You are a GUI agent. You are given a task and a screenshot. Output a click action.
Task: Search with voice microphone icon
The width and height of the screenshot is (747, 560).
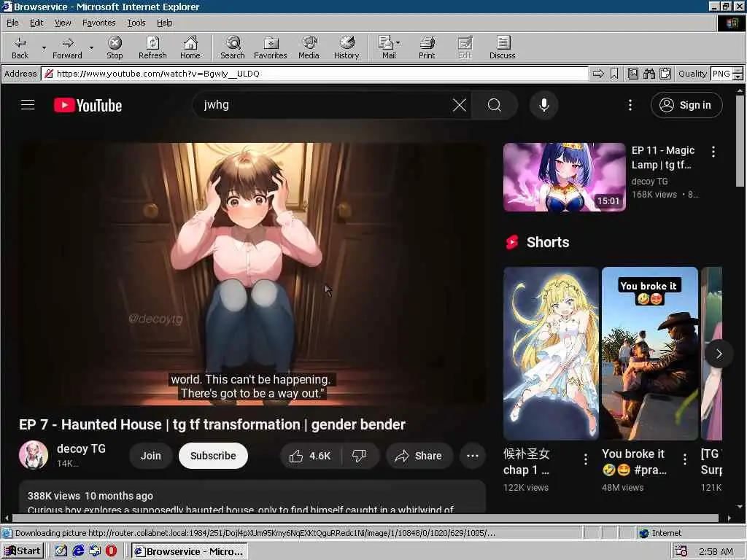point(544,105)
